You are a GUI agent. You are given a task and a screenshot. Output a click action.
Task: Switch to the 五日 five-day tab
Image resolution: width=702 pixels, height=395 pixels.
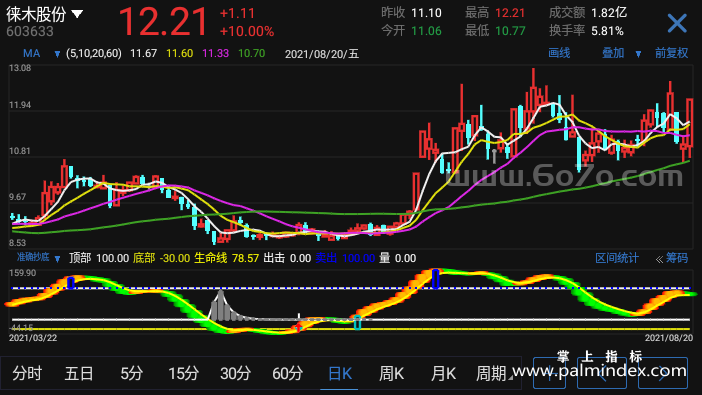pyautogui.click(x=79, y=373)
